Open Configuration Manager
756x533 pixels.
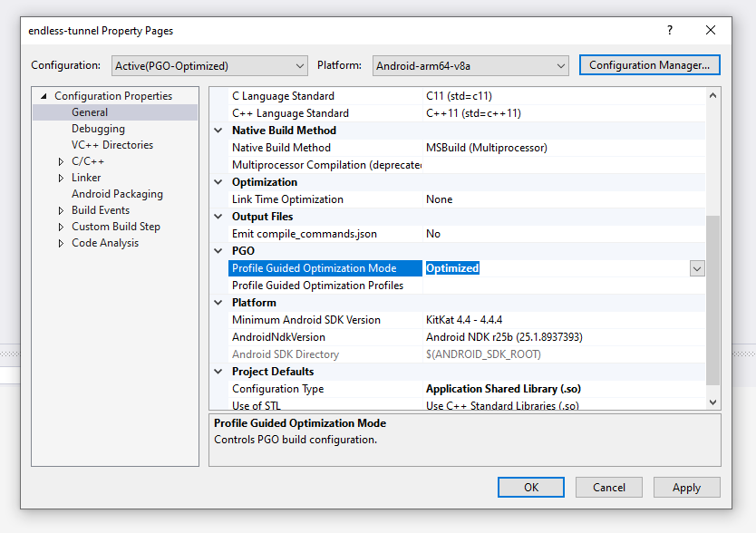[649, 64]
